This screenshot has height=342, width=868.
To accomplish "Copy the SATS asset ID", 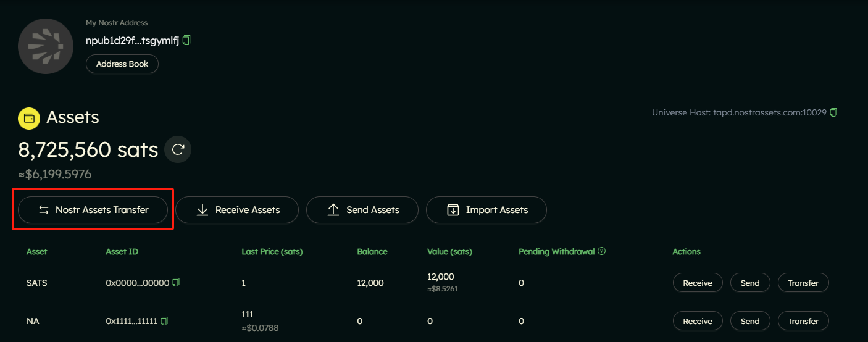I will 177,283.
